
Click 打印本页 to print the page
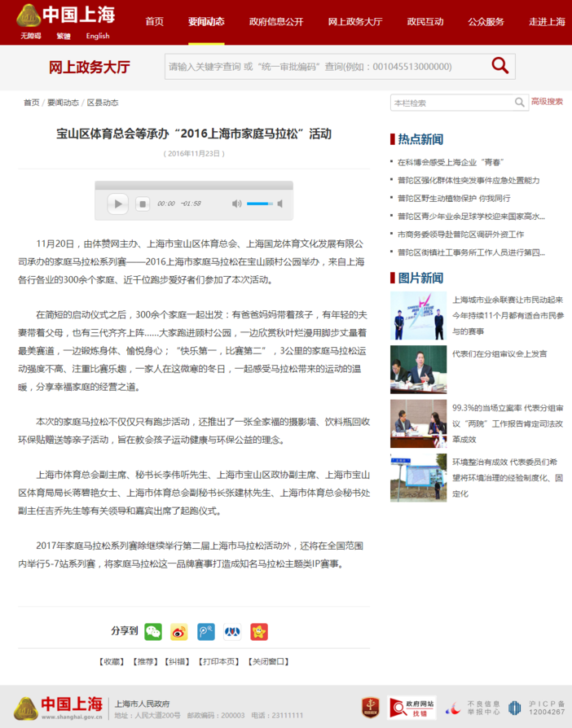pyautogui.click(x=218, y=661)
